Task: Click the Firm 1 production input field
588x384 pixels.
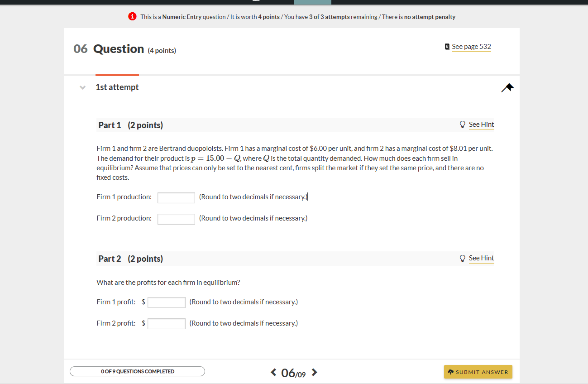Action: pyautogui.click(x=176, y=197)
